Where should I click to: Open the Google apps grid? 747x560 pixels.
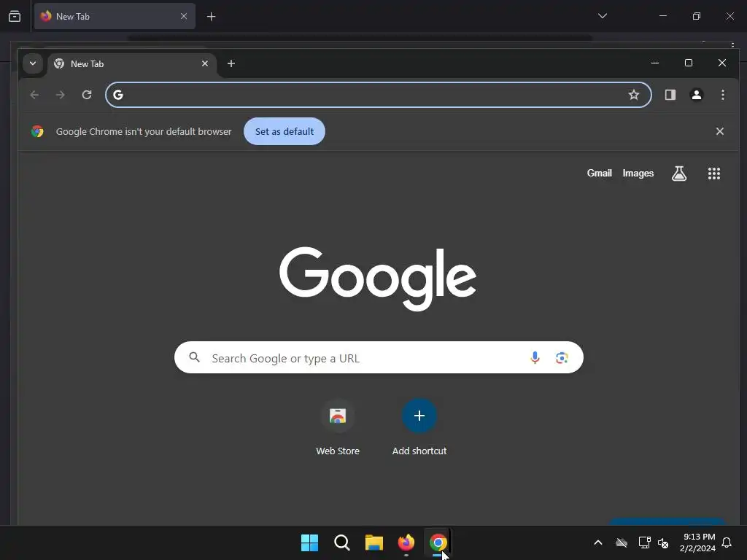coord(713,174)
